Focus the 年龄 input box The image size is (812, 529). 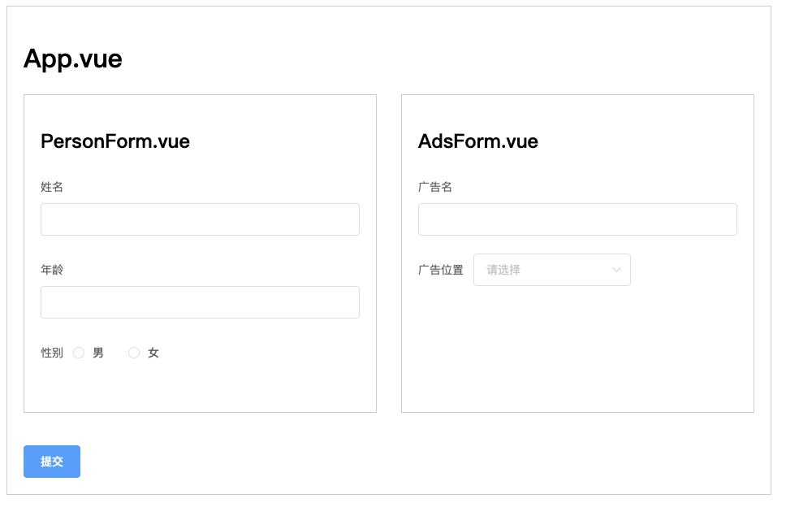coord(200,302)
